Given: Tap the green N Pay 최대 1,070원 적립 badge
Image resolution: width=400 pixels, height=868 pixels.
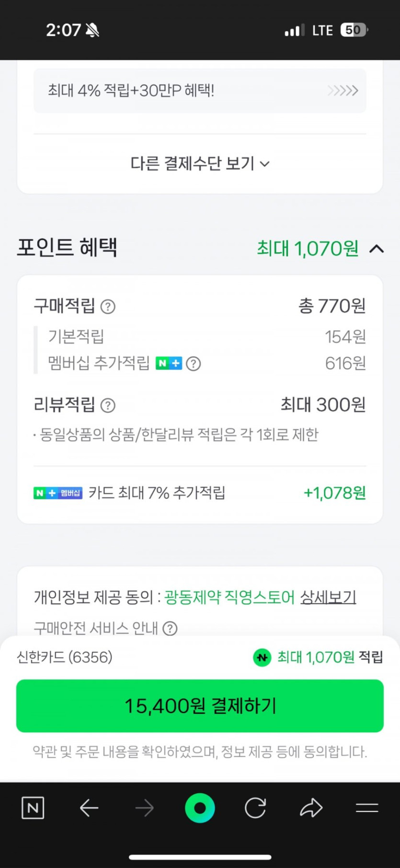Looking at the screenshot, I should tap(318, 657).
